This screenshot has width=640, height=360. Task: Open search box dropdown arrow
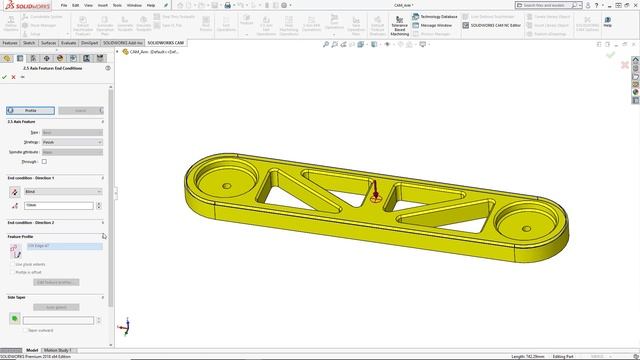pos(580,5)
